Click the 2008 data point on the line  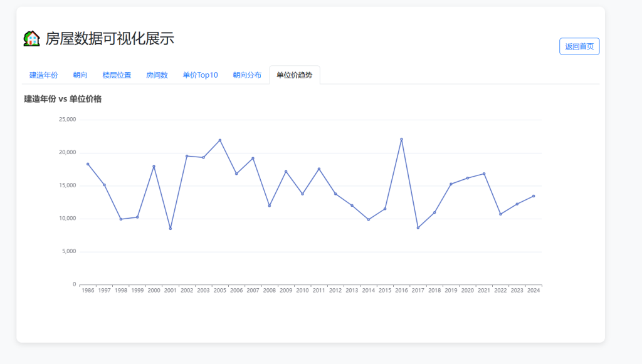[x=270, y=205]
